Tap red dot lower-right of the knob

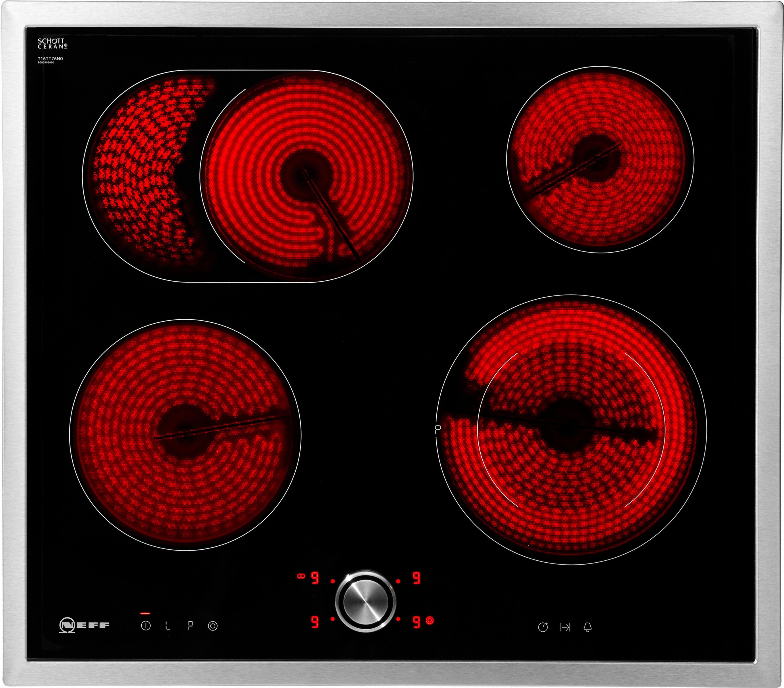coord(398,619)
